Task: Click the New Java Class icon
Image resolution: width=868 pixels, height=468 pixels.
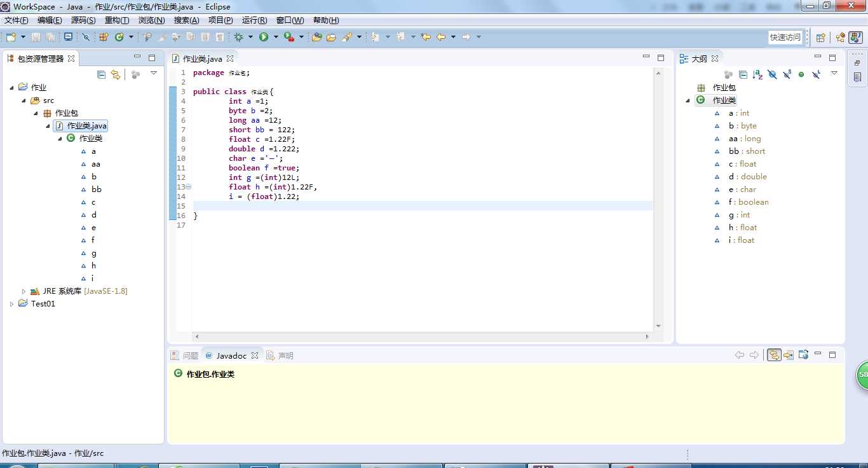Action: click(119, 37)
